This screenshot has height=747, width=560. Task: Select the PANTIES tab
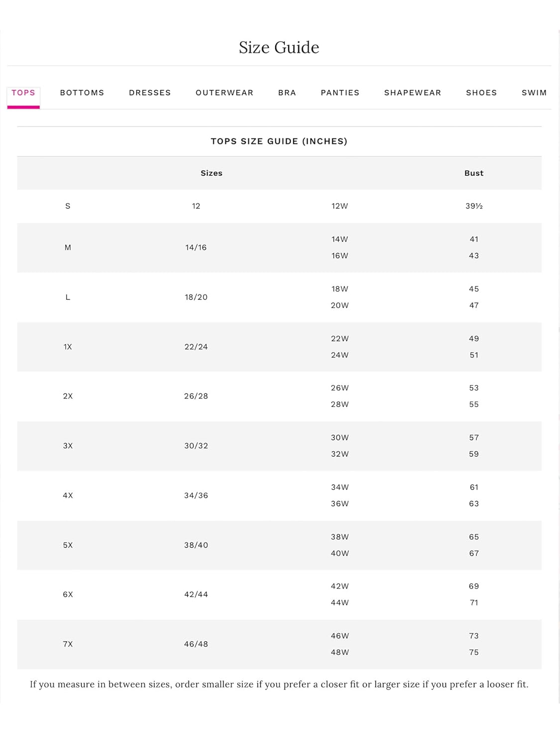(x=340, y=93)
